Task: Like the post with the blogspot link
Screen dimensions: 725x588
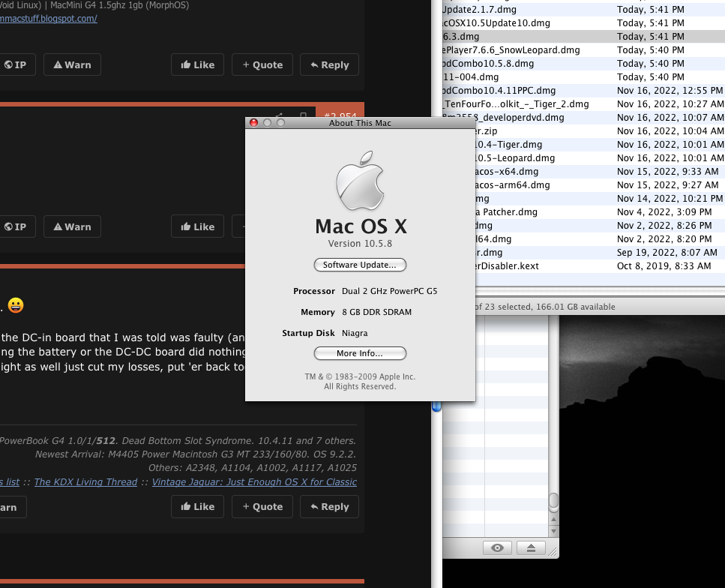Action: (x=197, y=64)
